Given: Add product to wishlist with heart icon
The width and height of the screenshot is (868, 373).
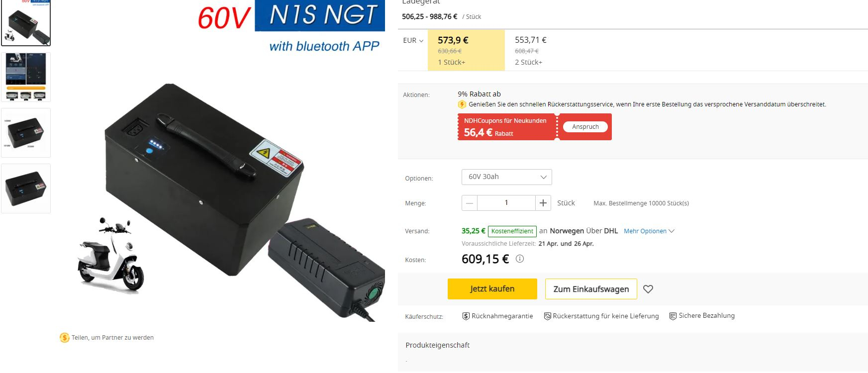Looking at the screenshot, I should (x=648, y=289).
